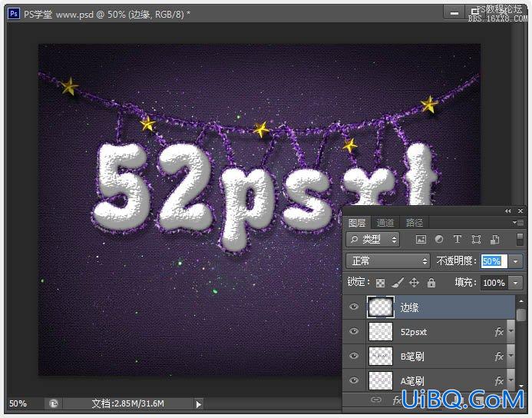The image size is (532, 418).
Task: Select the layer named B笔刷
Action: [412, 357]
